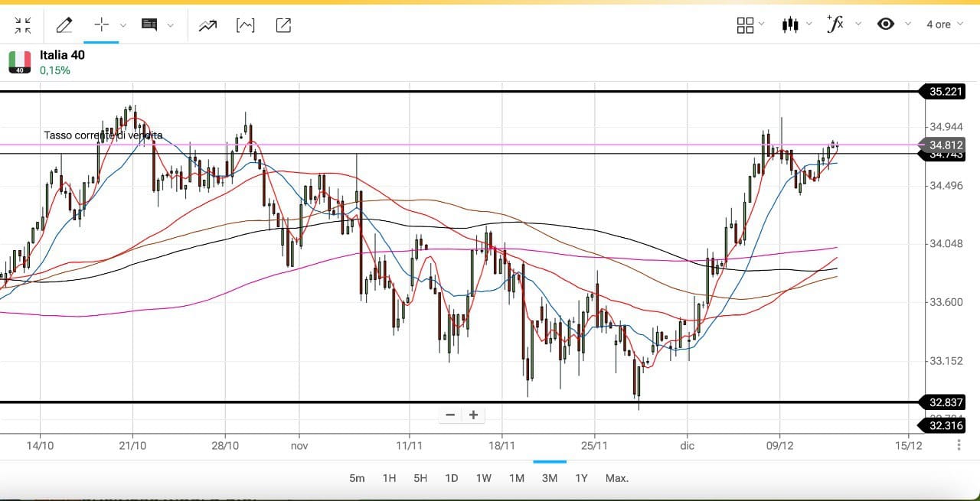Open the three-dot menu near time axis

coord(959,445)
